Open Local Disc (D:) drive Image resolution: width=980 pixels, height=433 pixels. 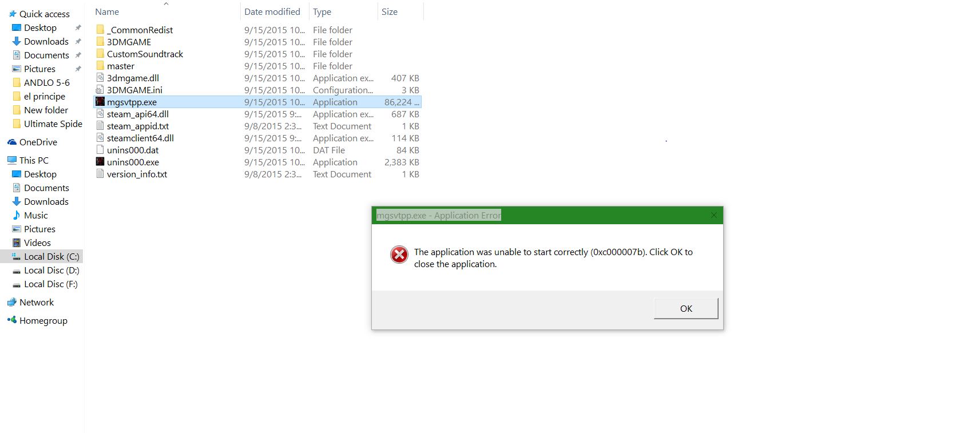point(51,270)
